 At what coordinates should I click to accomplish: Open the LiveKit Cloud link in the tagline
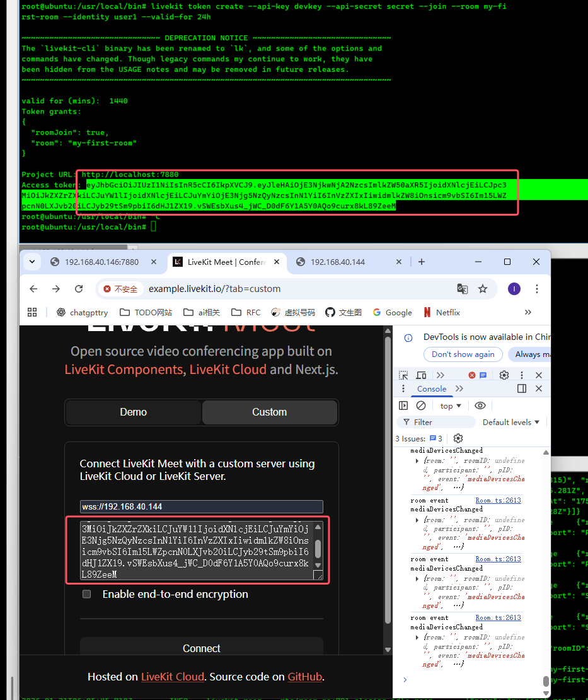228,370
